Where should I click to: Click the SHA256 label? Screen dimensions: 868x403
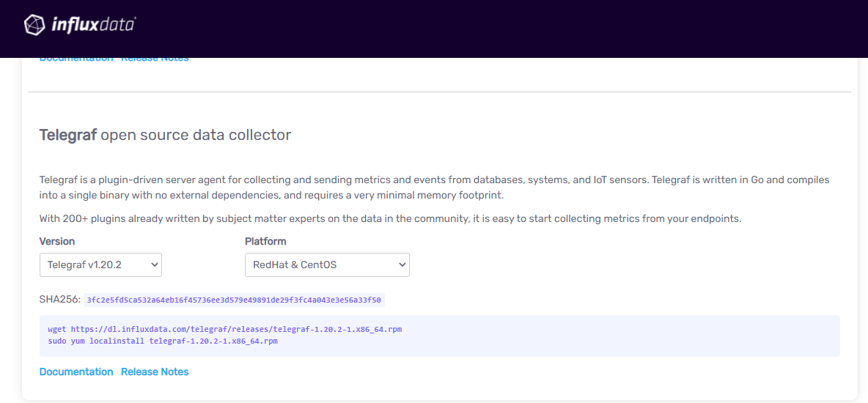click(60, 300)
